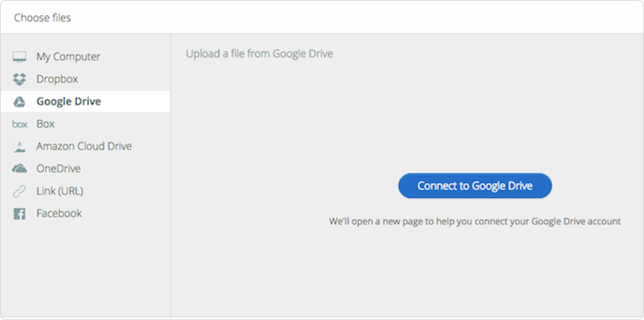644x320 pixels.
Task: Click the OneDrive cloud icon
Action: point(19,169)
